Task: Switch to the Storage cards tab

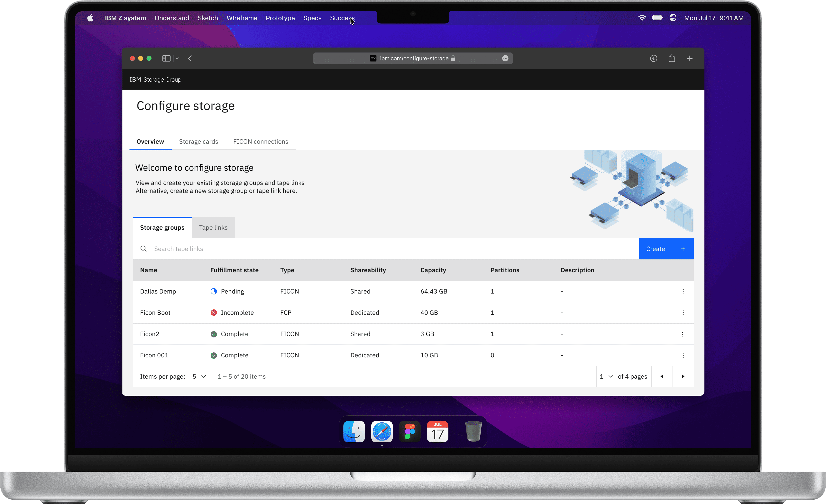Action: point(198,141)
